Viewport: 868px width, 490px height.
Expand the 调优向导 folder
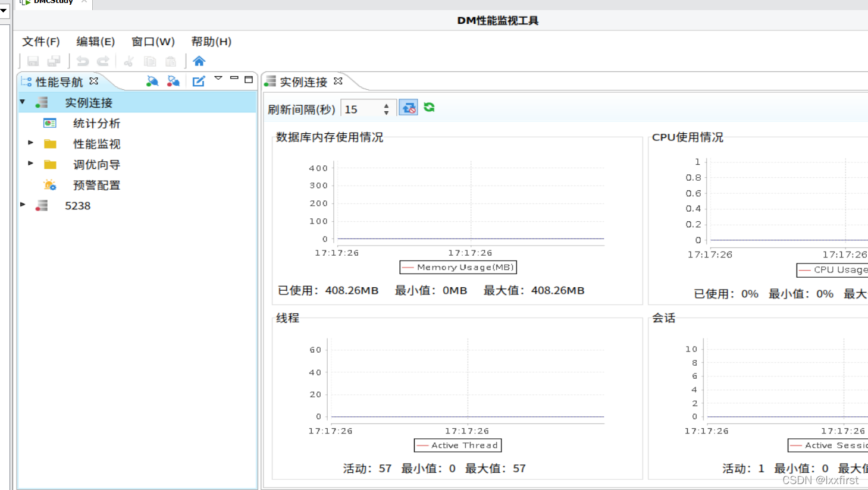click(x=31, y=163)
